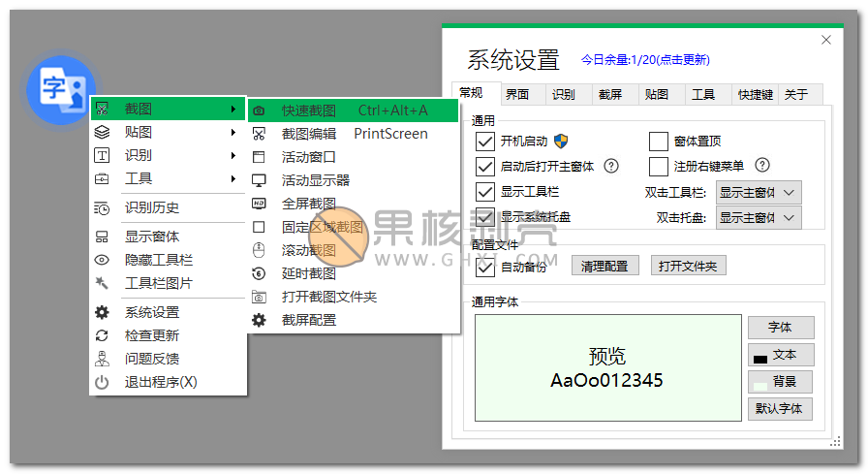Screen dimensions: 868x474
Task: Toggle the 自动备份 checkbox
Action: [x=485, y=267]
